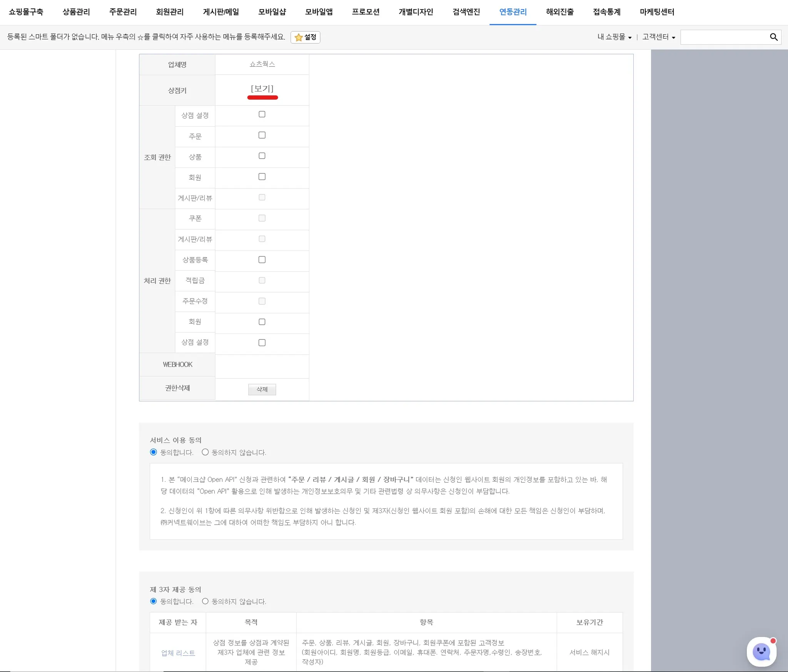Viewport: 788px width, 672px height.
Task: Select 동의합니다 under 제 3자 제공 동의
Action: [154, 601]
